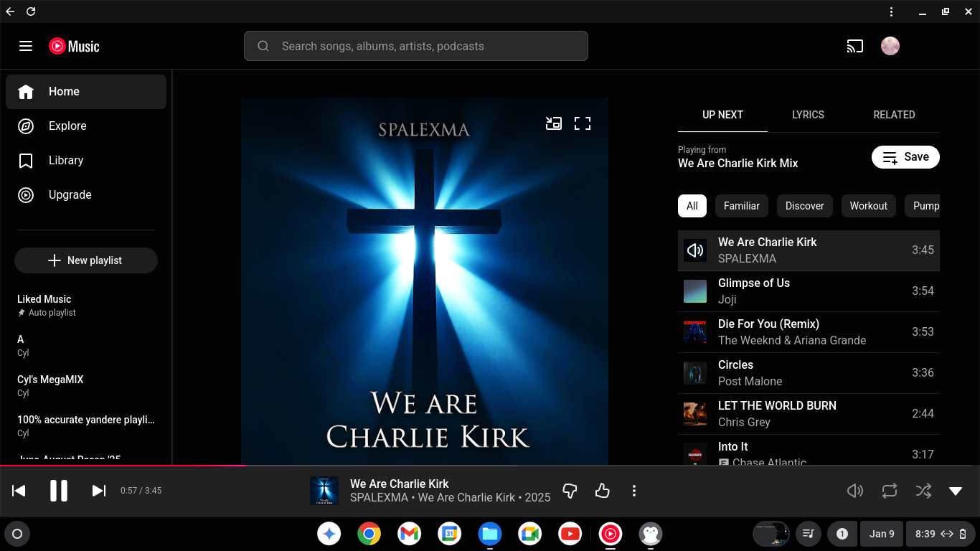
Task: Open the user account avatar menu
Action: 890,46
